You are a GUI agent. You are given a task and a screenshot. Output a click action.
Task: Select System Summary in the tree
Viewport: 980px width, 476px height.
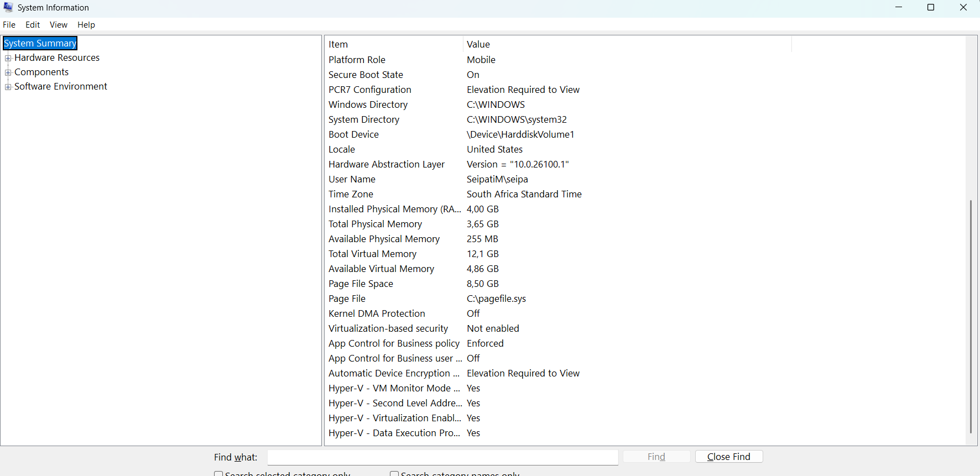coord(40,43)
